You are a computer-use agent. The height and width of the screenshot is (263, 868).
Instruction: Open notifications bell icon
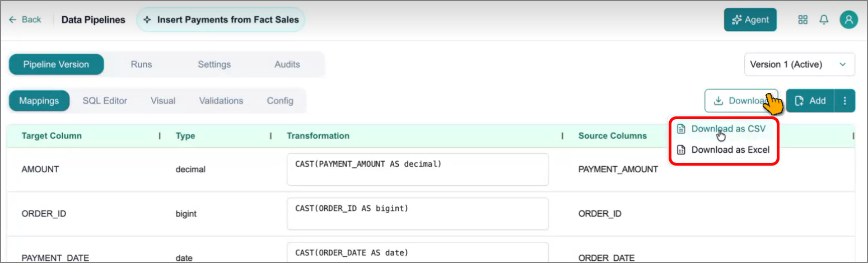coord(824,20)
